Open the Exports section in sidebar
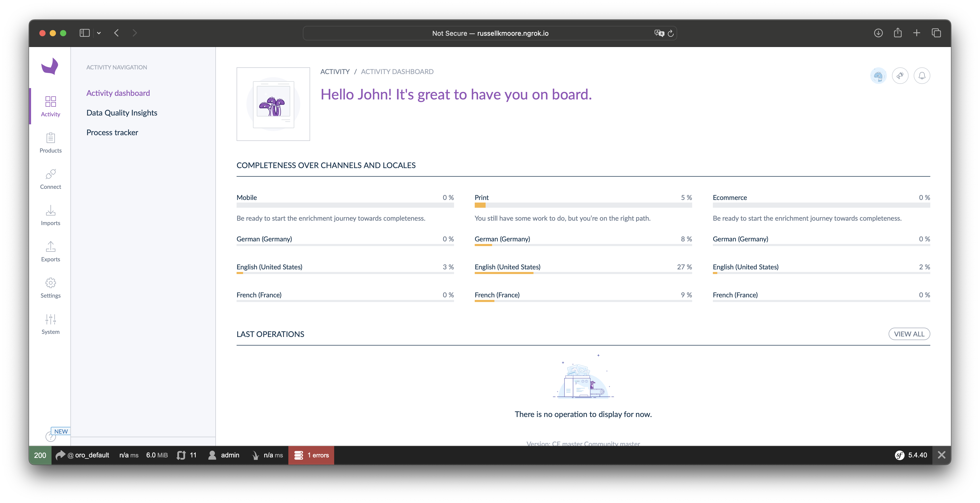The height and width of the screenshot is (503, 980). [50, 251]
